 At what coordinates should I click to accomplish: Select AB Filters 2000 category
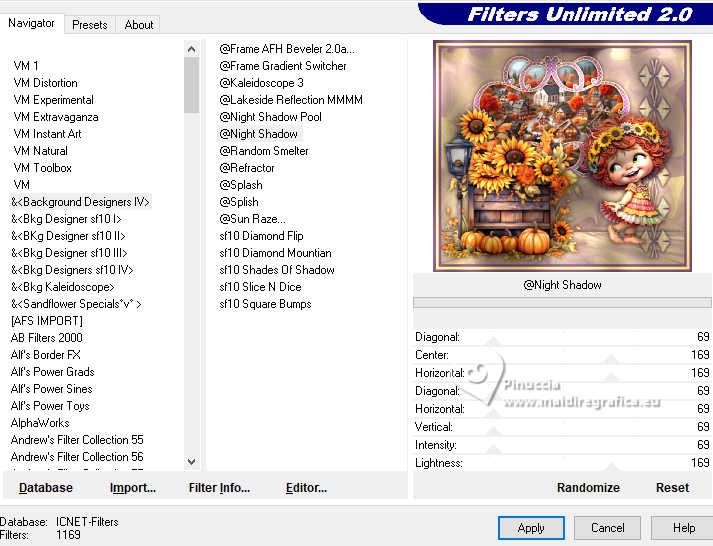tap(47, 338)
